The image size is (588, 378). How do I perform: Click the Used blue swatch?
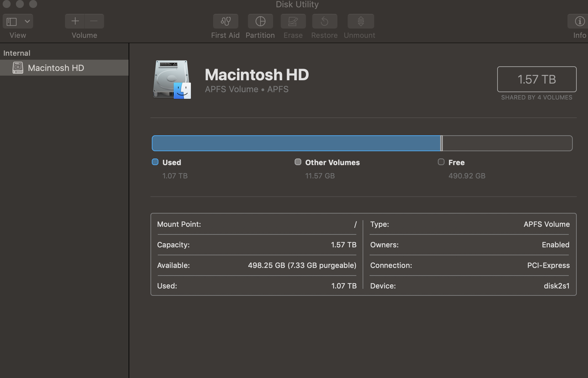coord(155,162)
